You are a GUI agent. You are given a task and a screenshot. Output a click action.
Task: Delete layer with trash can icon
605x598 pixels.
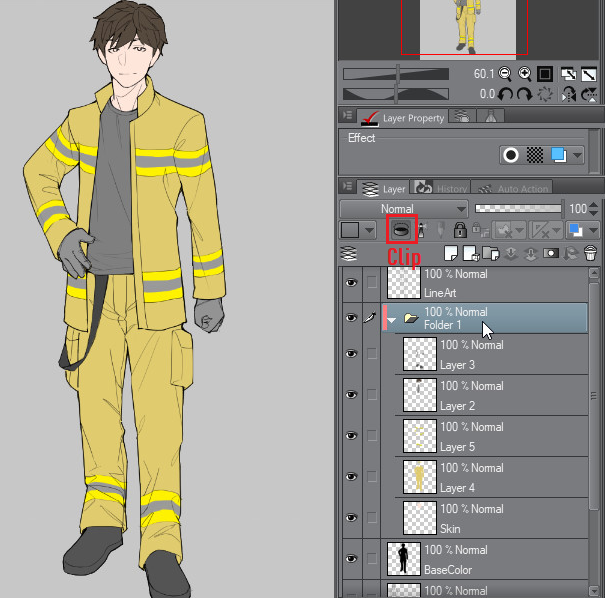click(x=590, y=252)
